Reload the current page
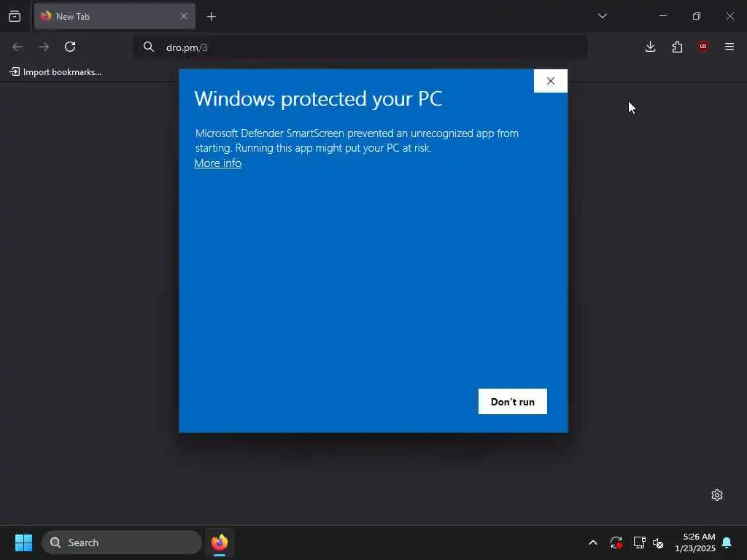This screenshot has width=747, height=560. [x=70, y=47]
